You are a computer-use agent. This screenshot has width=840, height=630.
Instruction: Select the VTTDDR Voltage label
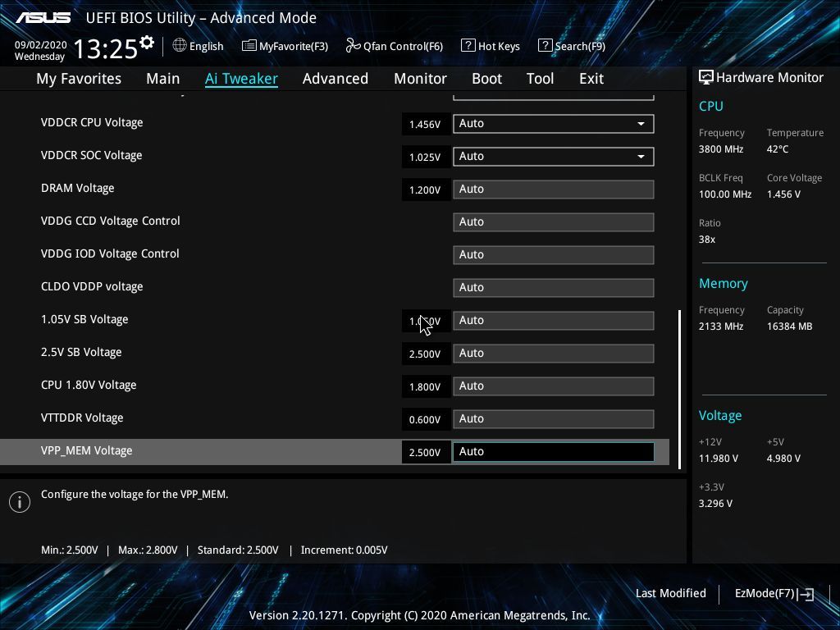coord(82,418)
